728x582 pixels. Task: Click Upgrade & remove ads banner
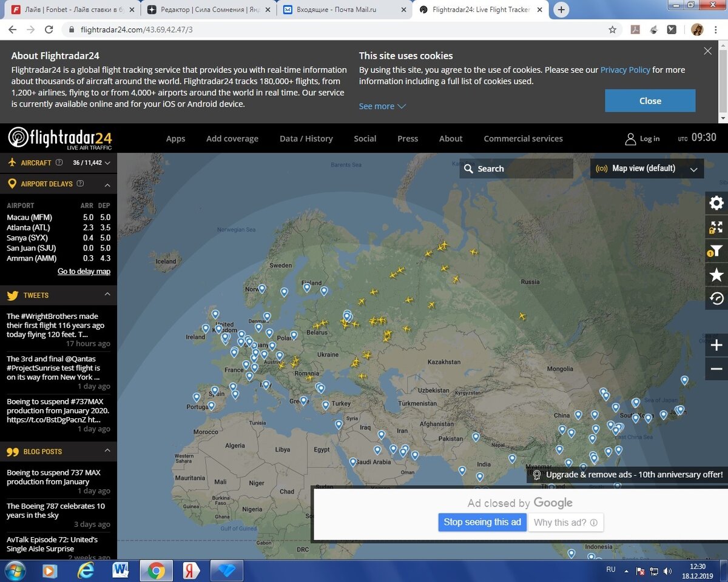[627, 474]
